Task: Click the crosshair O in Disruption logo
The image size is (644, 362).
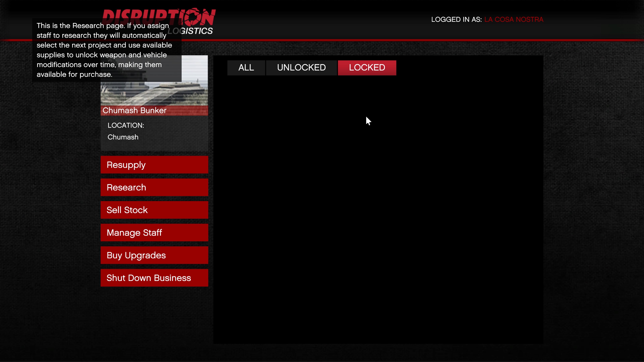Action: tap(193, 17)
